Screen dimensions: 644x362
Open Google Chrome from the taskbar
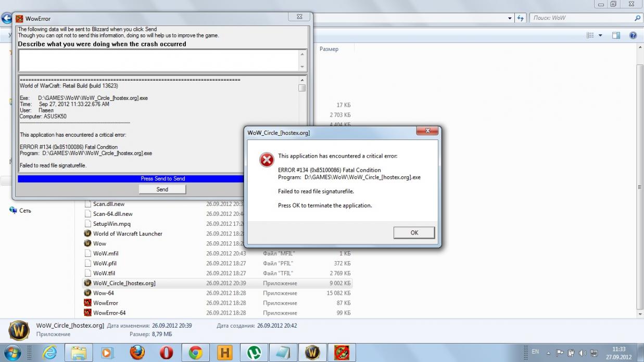pyautogui.click(x=196, y=353)
